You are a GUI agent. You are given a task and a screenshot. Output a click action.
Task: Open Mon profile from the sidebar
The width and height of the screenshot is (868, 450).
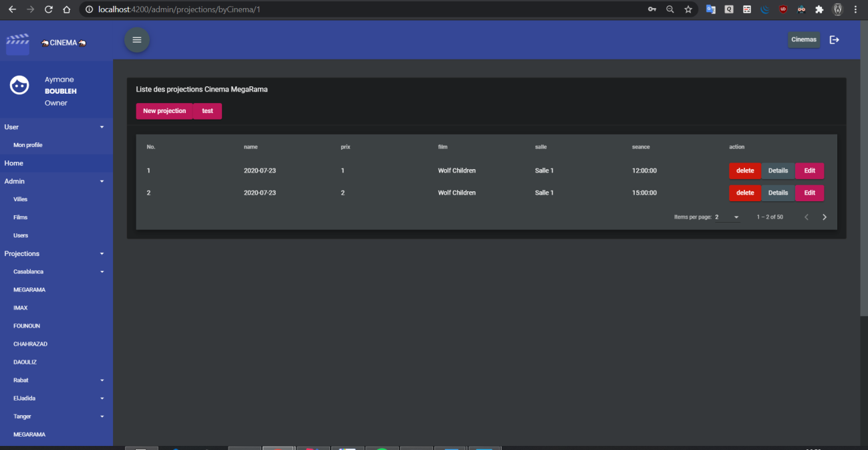(27, 144)
